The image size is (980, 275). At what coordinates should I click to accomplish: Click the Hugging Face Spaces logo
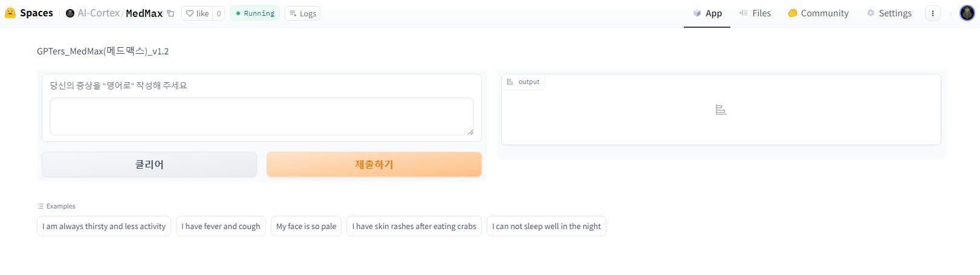tap(10, 13)
